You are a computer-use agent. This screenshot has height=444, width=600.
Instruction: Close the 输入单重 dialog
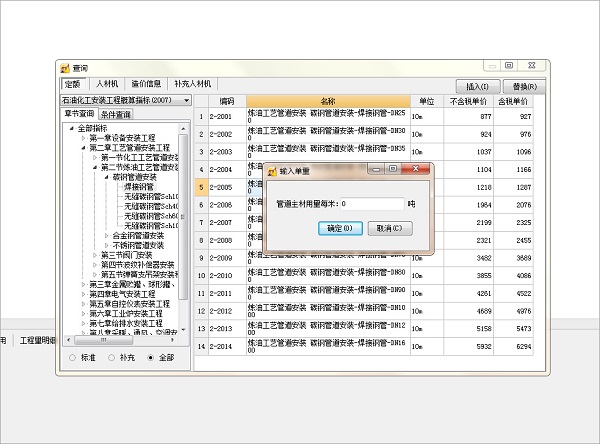coord(414,171)
